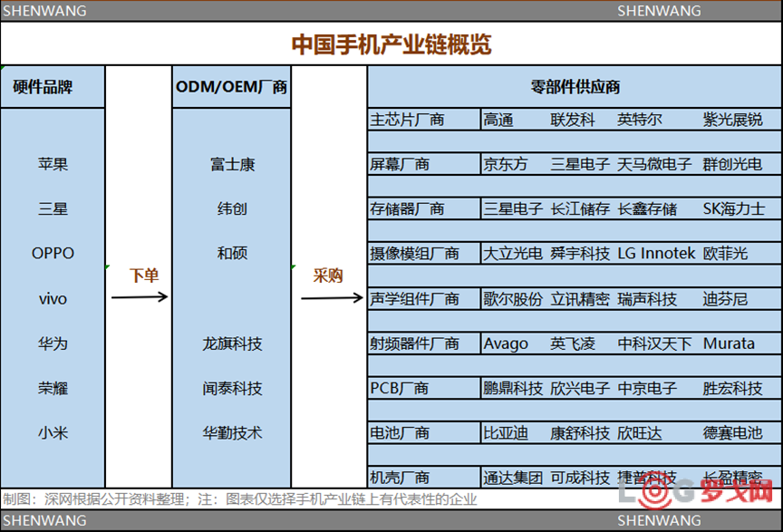Select manufacturer 富士康
Viewport: 783px width, 532px height.
coord(232,164)
